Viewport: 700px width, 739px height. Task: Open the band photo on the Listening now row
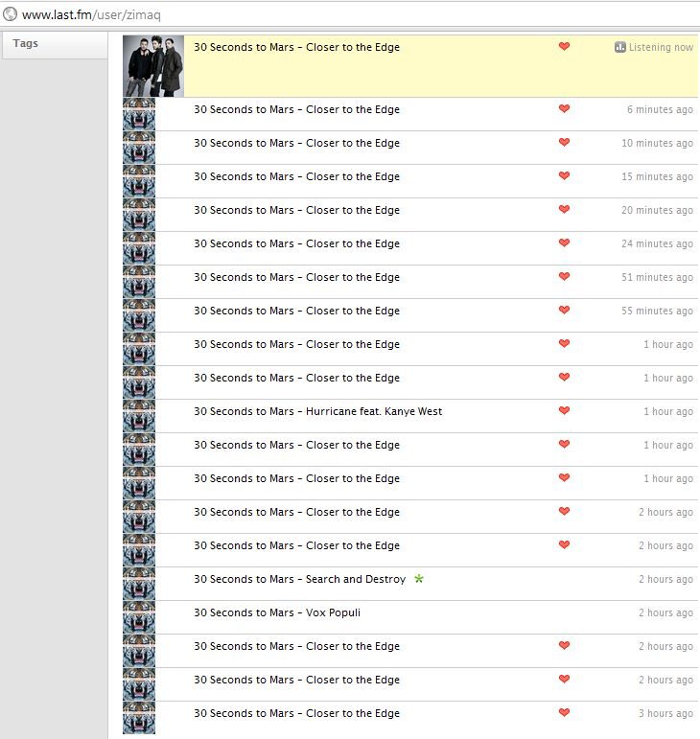[153, 66]
